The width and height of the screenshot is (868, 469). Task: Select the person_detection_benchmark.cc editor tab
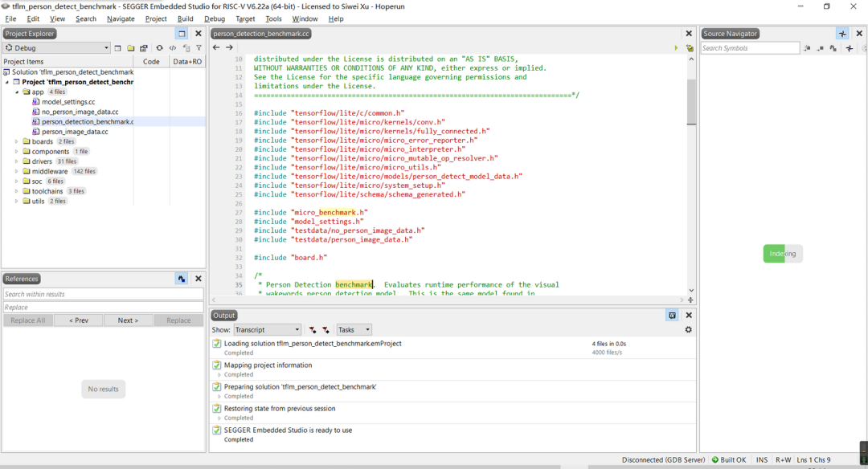click(260, 34)
